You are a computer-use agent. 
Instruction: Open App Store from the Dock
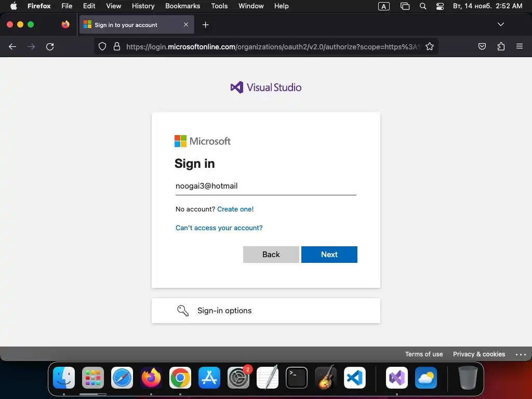(209, 378)
